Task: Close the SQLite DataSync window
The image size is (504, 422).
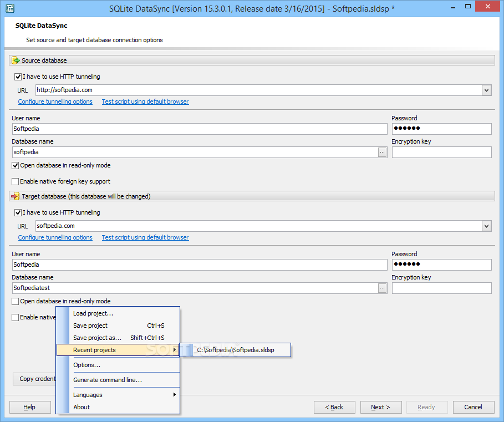Action: point(487,7)
